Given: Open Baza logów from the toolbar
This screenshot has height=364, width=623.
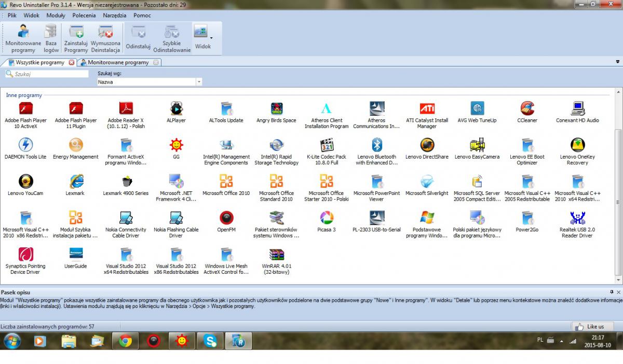Looking at the screenshot, I should [x=51, y=38].
